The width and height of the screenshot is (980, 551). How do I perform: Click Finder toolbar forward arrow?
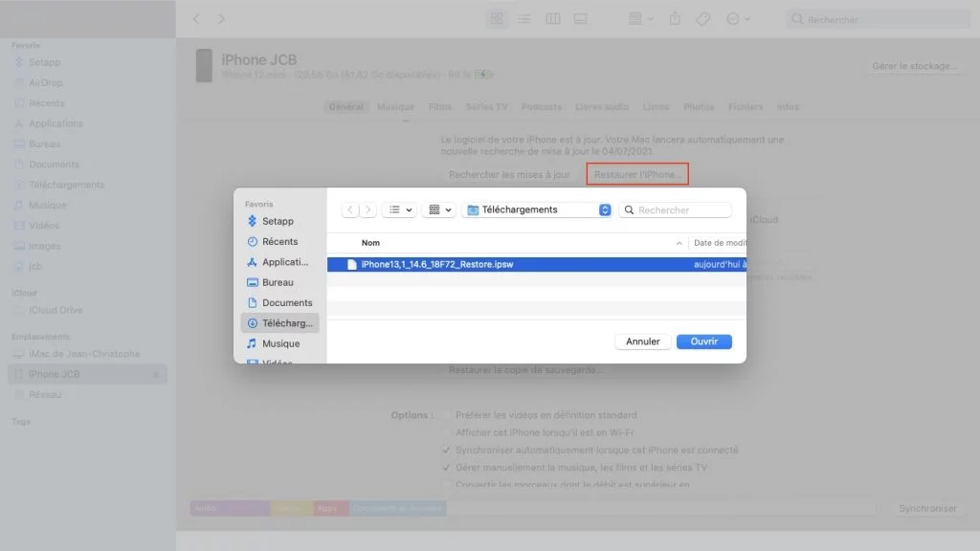(x=221, y=19)
